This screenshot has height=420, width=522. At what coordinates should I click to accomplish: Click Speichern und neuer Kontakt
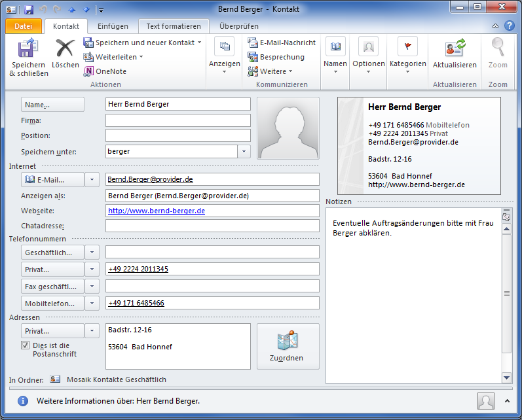142,43
